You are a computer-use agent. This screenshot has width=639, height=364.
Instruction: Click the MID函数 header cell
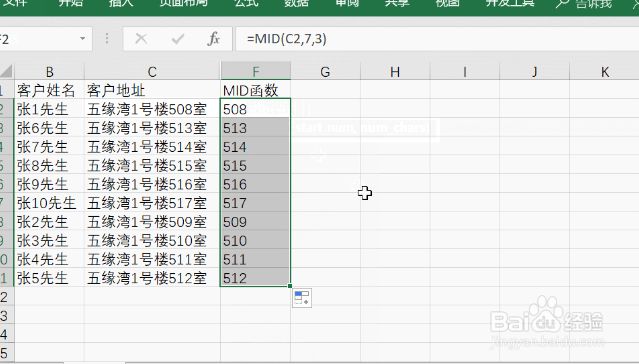[x=256, y=90]
